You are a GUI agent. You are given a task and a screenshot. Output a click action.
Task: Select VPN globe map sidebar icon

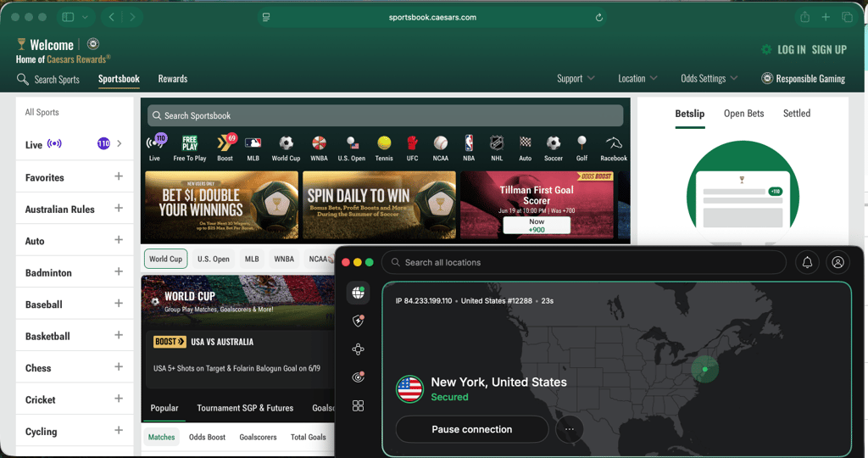pos(359,293)
